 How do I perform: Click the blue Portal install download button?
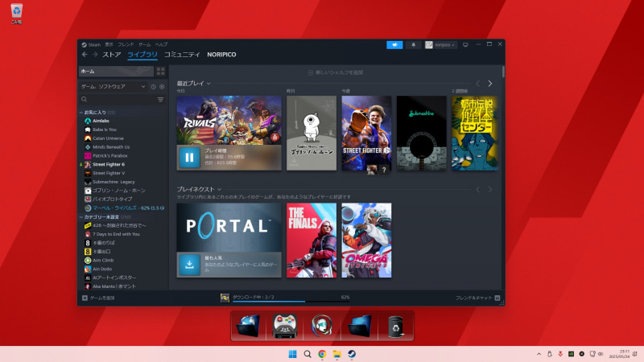pos(189,265)
